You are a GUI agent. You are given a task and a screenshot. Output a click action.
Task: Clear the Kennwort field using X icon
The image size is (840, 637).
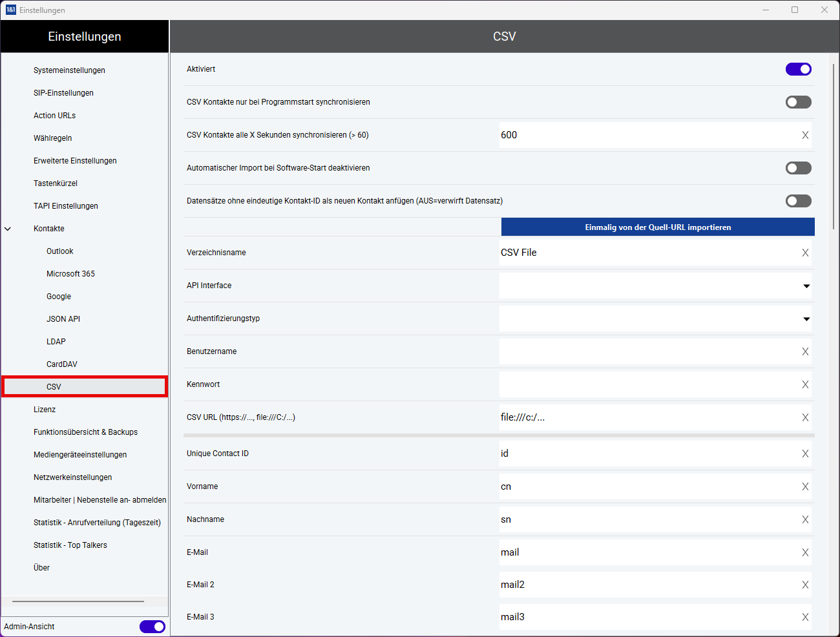(x=805, y=384)
